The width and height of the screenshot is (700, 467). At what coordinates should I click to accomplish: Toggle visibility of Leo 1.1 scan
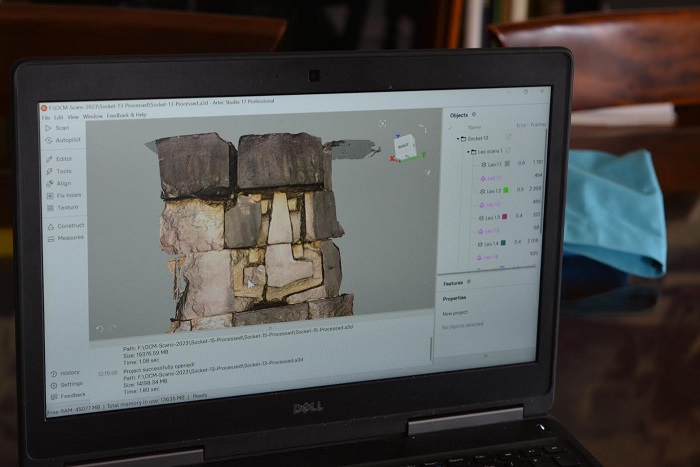pyautogui.click(x=483, y=163)
